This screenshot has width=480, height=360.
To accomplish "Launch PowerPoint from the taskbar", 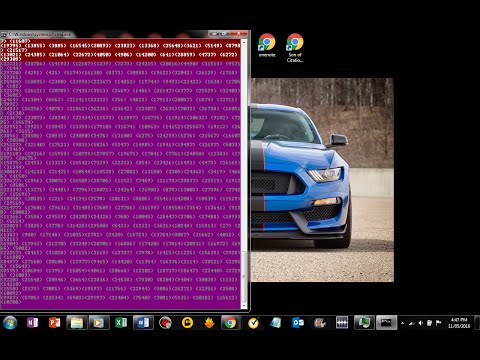I will [x=54, y=323].
